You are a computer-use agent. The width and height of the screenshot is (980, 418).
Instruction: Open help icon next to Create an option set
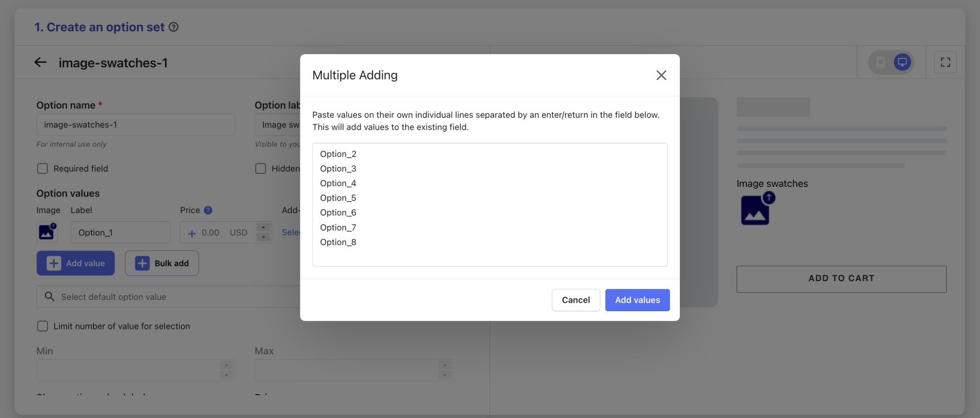click(x=174, y=27)
